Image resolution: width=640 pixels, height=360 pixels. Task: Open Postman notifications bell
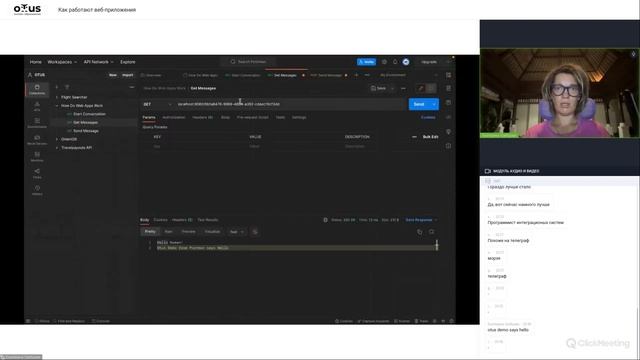(x=395, y=62)
